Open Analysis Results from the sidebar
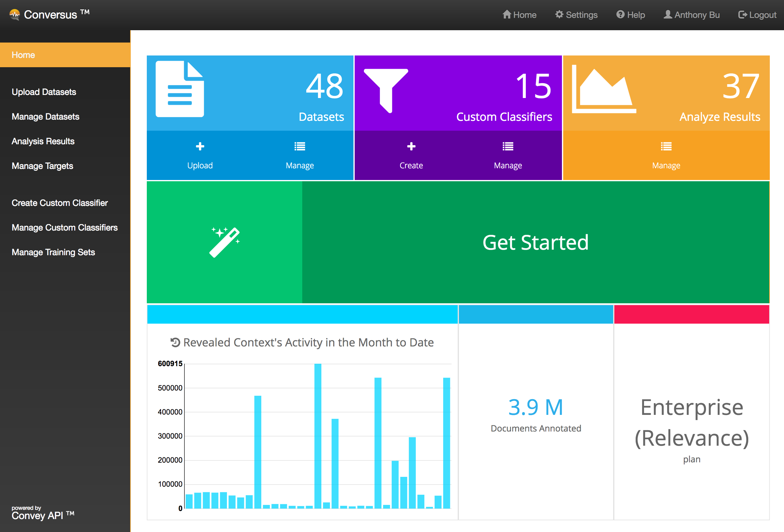The image size is (784, 532). tap(43, 141)
